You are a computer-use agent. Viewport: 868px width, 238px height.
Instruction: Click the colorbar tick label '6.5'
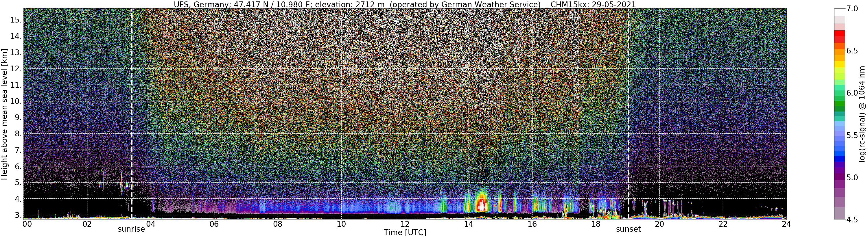(x=852, y=51)
